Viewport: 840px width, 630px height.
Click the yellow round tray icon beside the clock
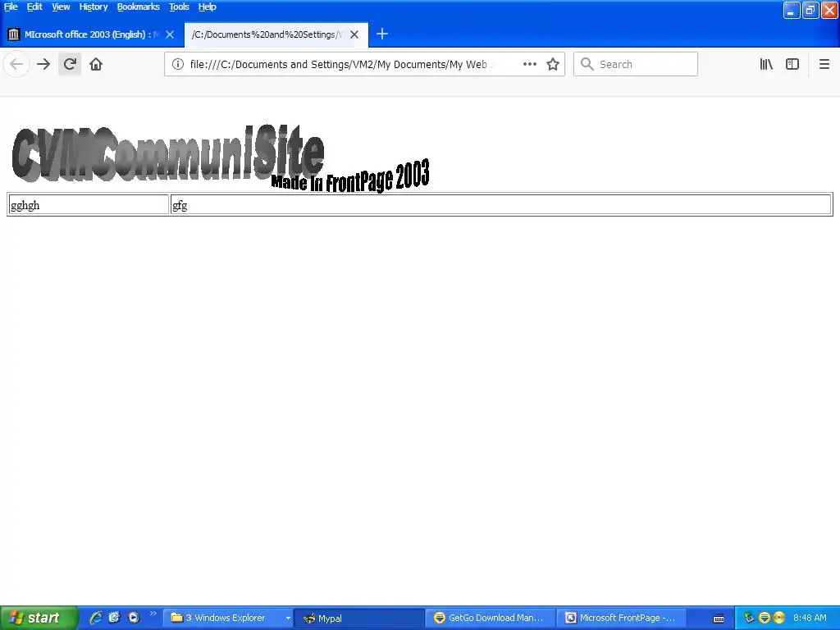click(779, 618)
